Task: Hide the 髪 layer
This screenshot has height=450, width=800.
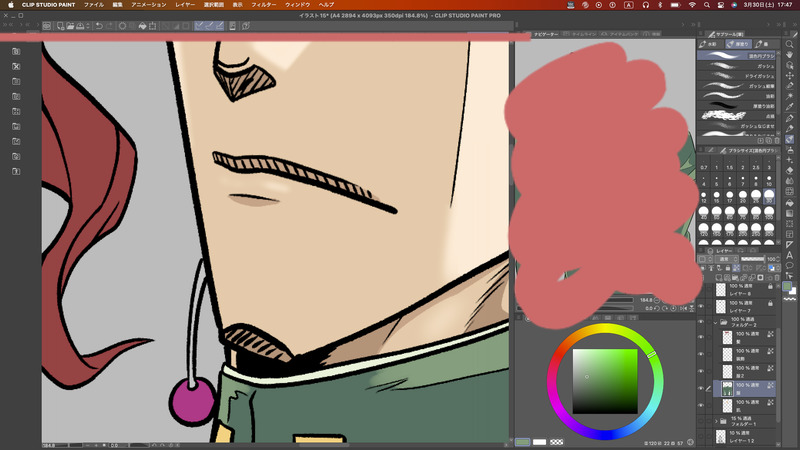Action: 701,337
